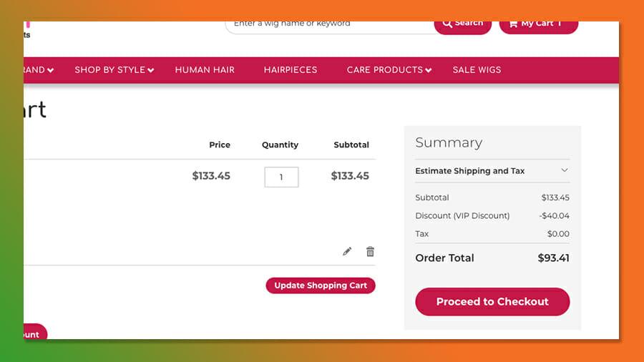644x362 pixels.
Task: Remove item with the trash icon
Action: 370,252
